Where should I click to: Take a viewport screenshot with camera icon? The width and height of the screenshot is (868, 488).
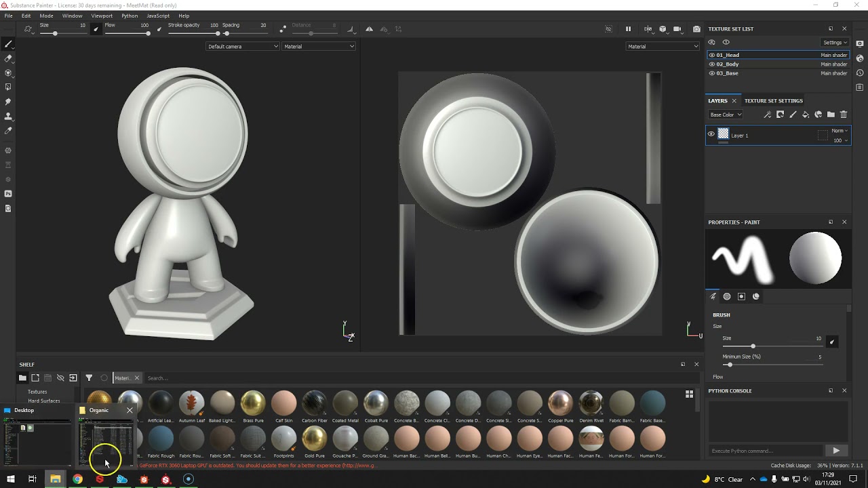point(696,29)
